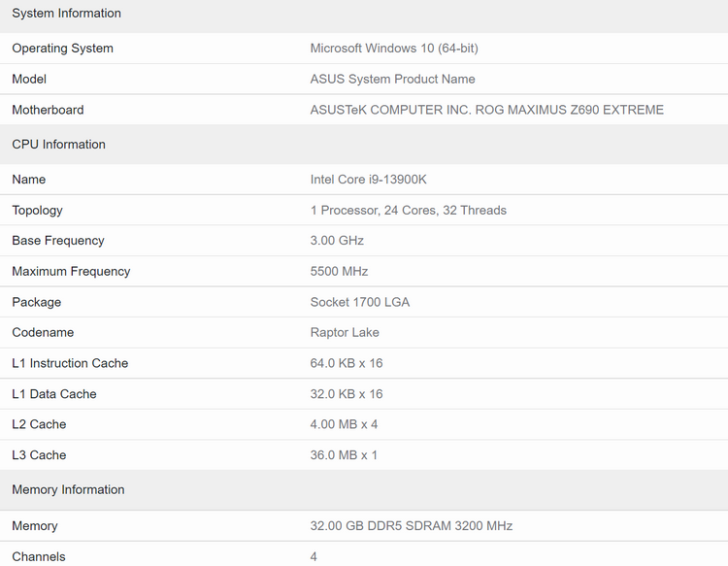Click the Base Frequency 3.00 GHz value
The image size is (728, 566).
click(337, 241)
